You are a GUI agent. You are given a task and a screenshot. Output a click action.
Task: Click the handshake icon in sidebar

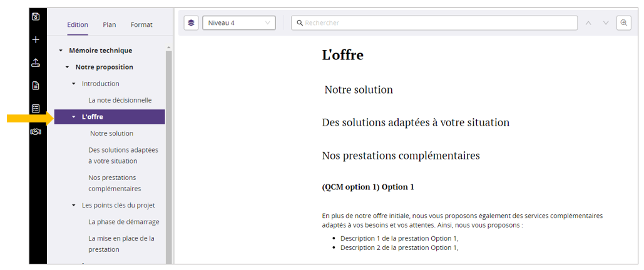click(x=36, y=131)
